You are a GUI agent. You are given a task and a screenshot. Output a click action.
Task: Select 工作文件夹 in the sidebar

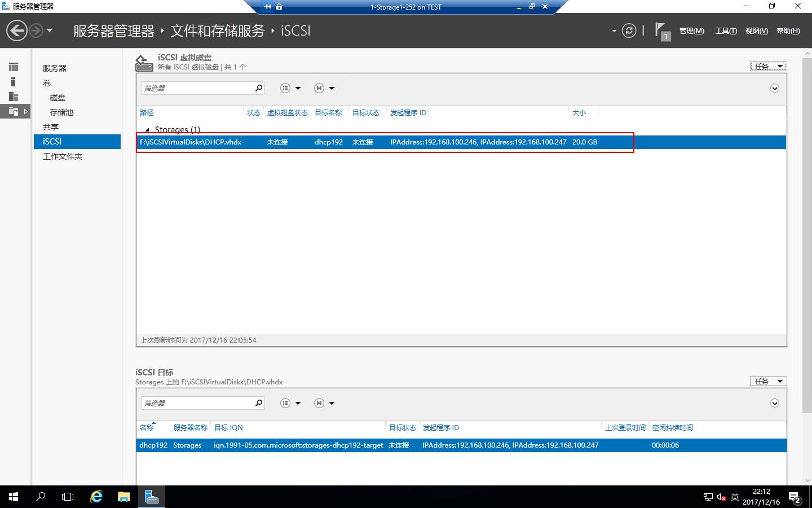(x=63, y=156)
